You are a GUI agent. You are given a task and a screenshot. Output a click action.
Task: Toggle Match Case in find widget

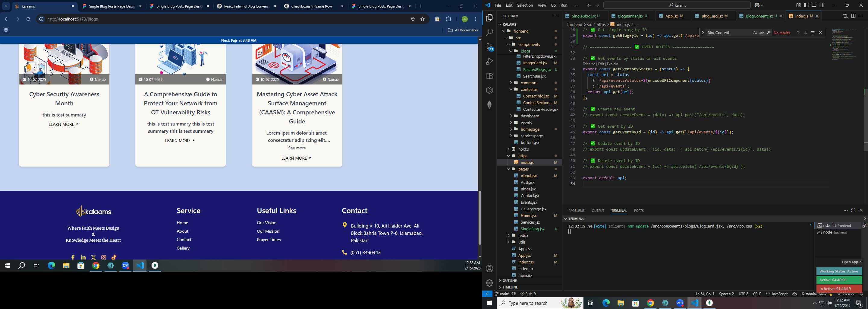tap(755, 33)
